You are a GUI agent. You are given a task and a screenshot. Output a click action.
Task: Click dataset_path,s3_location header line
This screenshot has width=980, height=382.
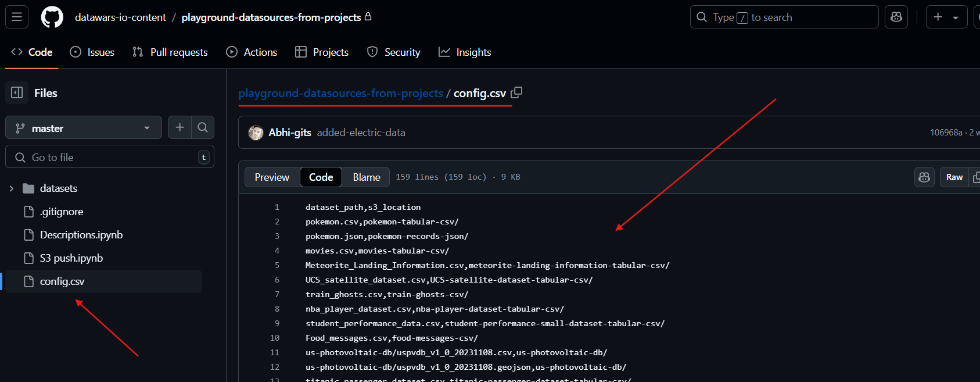click(363, 207)
